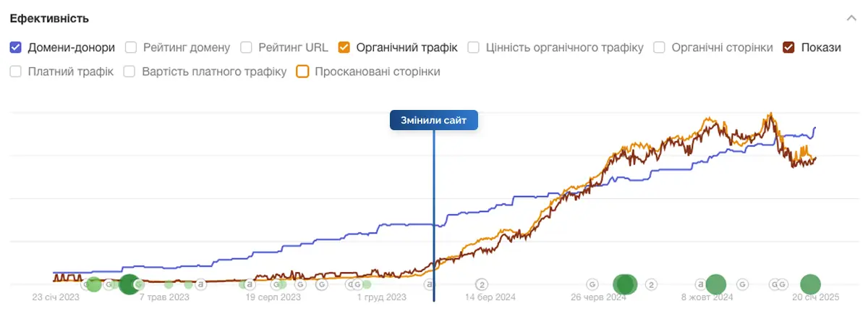This screenshot has height=311, width=868.
Task: Hide the Покази series
Action: [x=788, y=48]
